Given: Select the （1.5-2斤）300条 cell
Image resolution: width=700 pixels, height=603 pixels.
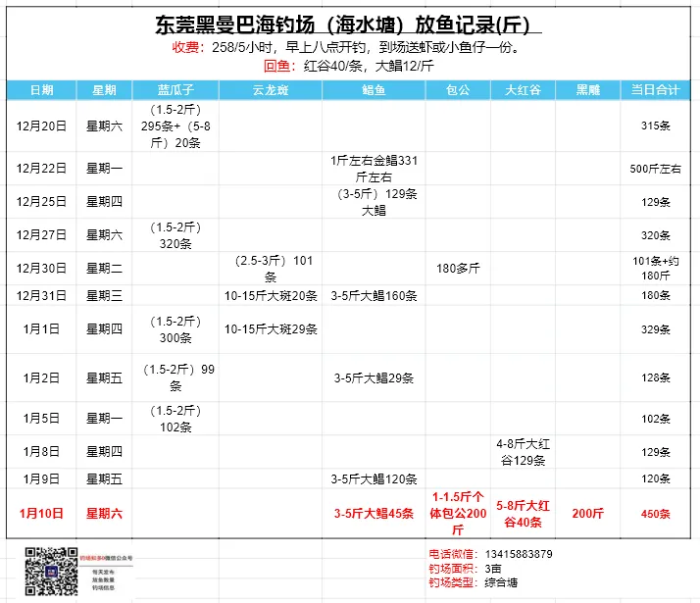Looking at the screenshot, I should pyautogui.click(x=175, y=329).
